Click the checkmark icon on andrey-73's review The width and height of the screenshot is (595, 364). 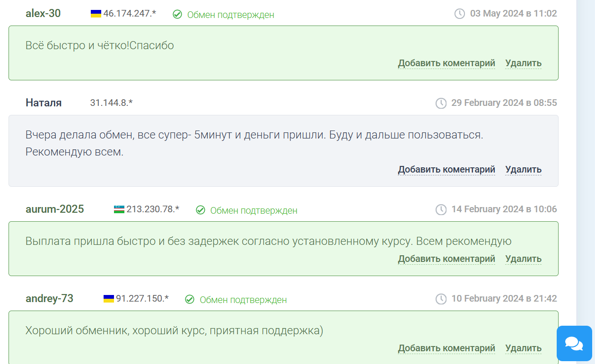tap(190, 299)
